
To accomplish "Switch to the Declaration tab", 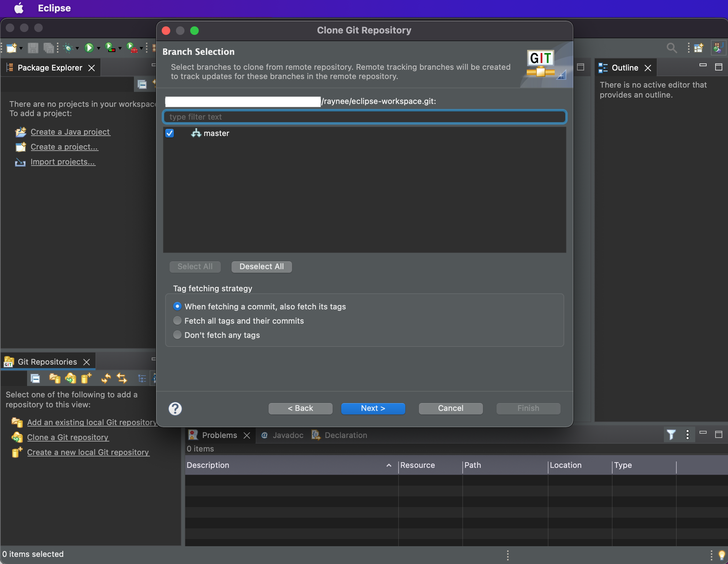I will click(345, 435).
